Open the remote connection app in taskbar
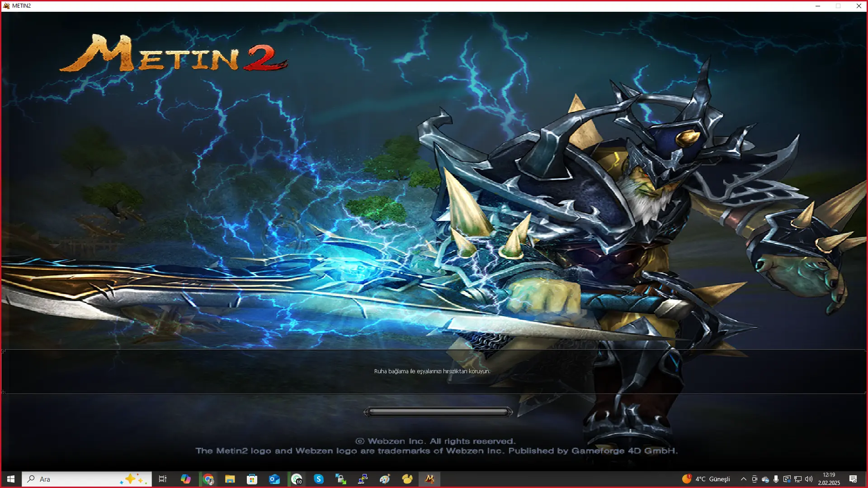868x488 pixels. point(363,479)
